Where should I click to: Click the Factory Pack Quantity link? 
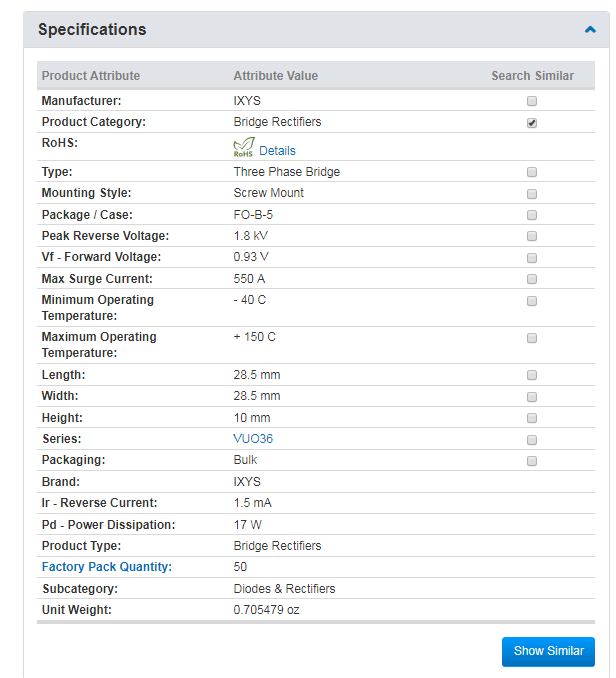[107, 567]
